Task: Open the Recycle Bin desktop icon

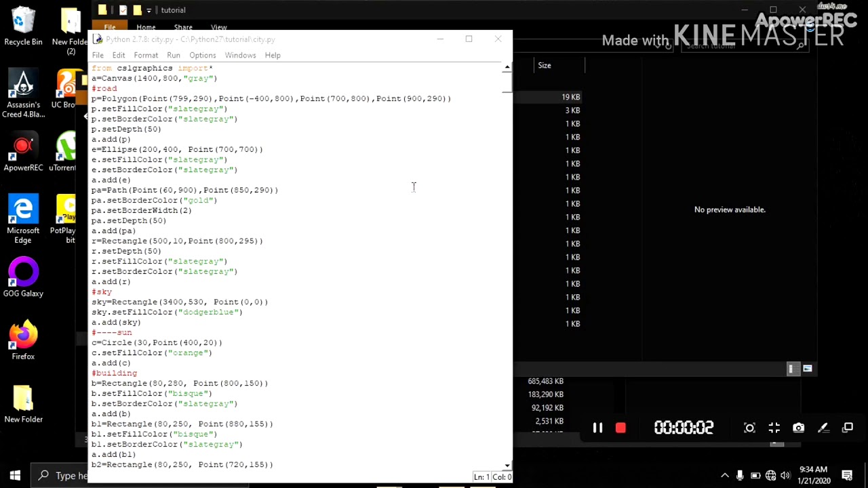Action: pos(23,27)
